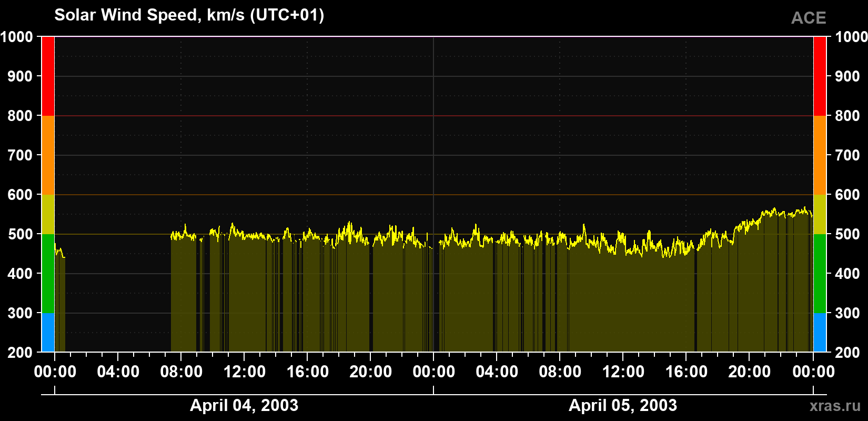Viewport: 868px width, 421px height.
Task: Click the April 05, 2003 date label
Action: coord(623,405)
